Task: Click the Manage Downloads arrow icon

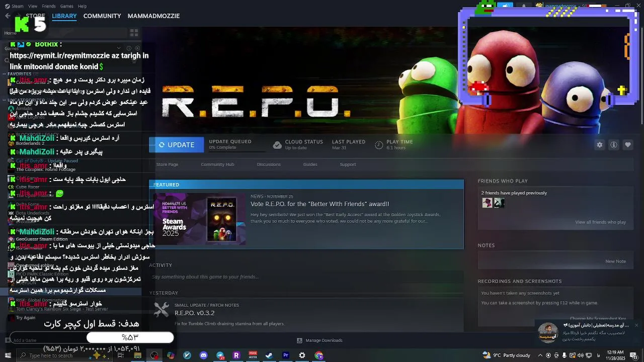Action: point(300,340)
